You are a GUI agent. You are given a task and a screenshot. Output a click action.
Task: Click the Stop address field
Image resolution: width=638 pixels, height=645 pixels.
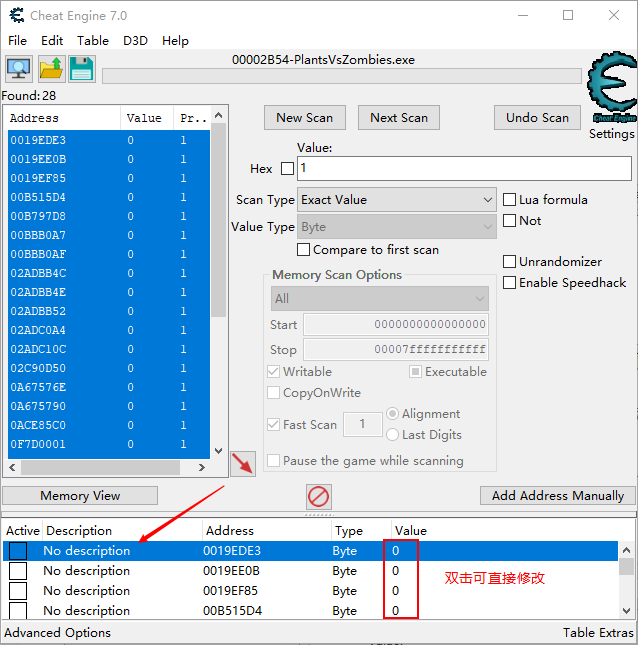tap(396, 349)
